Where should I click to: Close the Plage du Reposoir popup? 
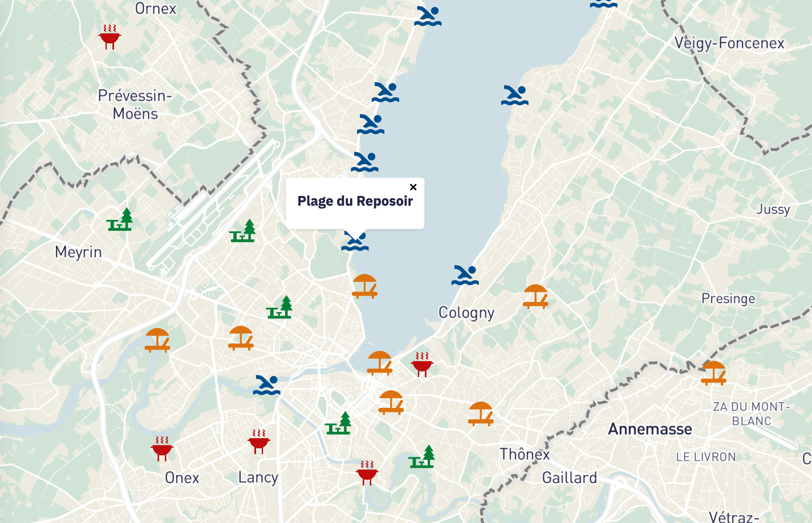(413, 187)
